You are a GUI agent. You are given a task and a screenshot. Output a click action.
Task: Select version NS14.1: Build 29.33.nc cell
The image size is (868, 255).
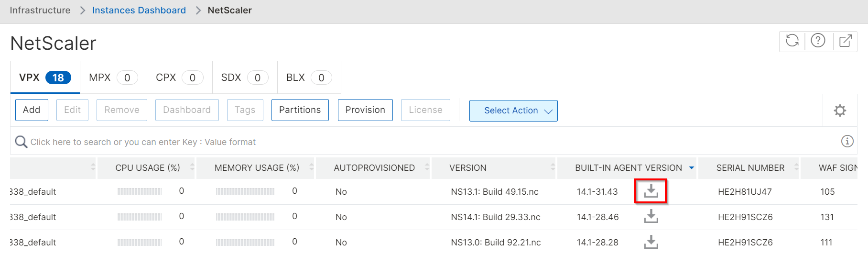click(496, 217)
